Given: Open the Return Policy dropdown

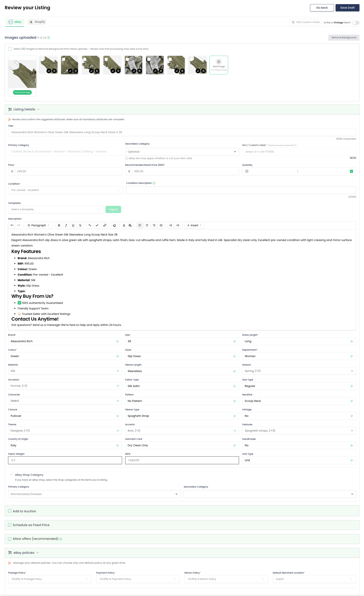Looking at the screenshot, I should 226,579.
